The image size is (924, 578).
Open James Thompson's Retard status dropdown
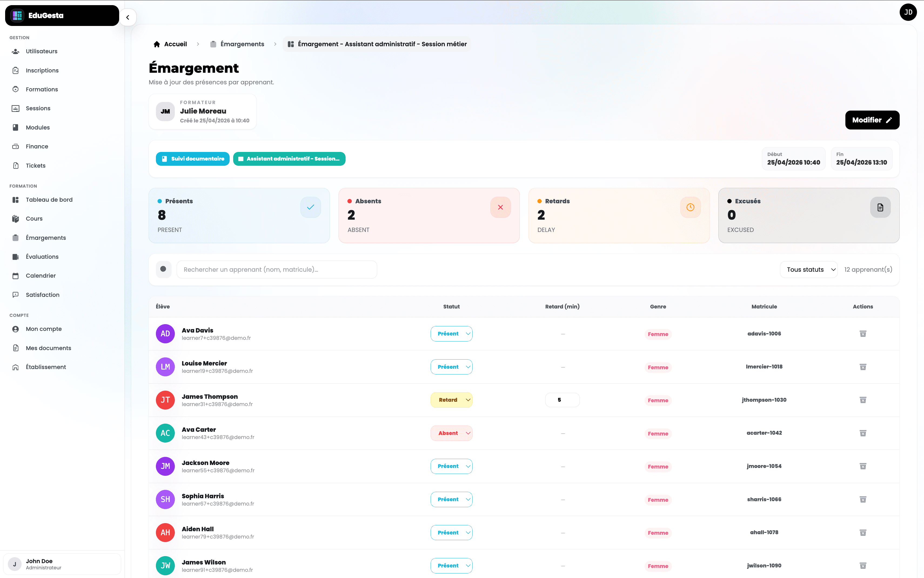point(451,400)
